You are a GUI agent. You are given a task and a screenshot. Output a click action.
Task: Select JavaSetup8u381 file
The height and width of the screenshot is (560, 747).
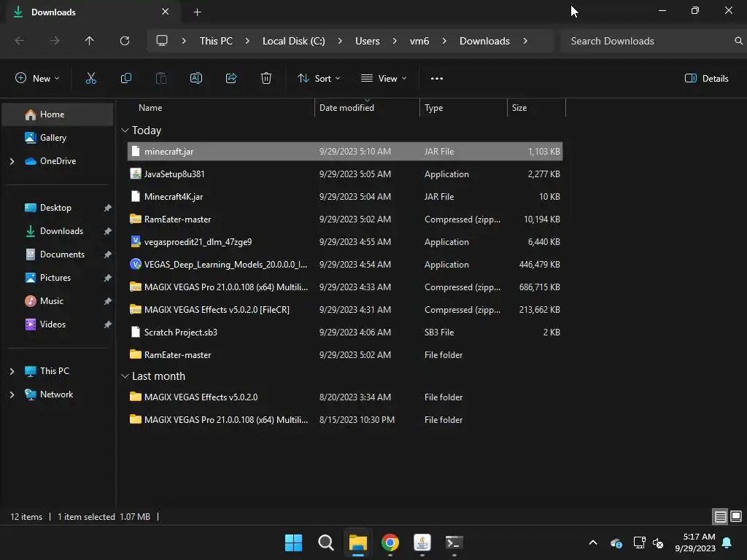coord(345,174)
